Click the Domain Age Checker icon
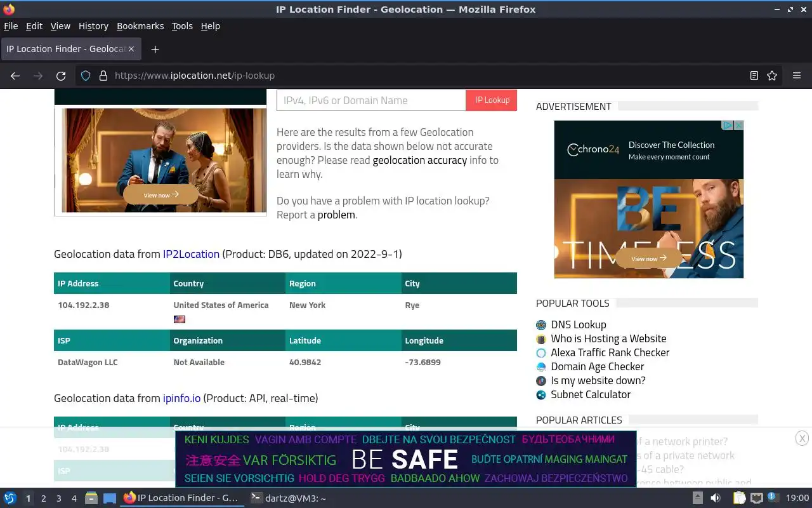 point(541,367)
